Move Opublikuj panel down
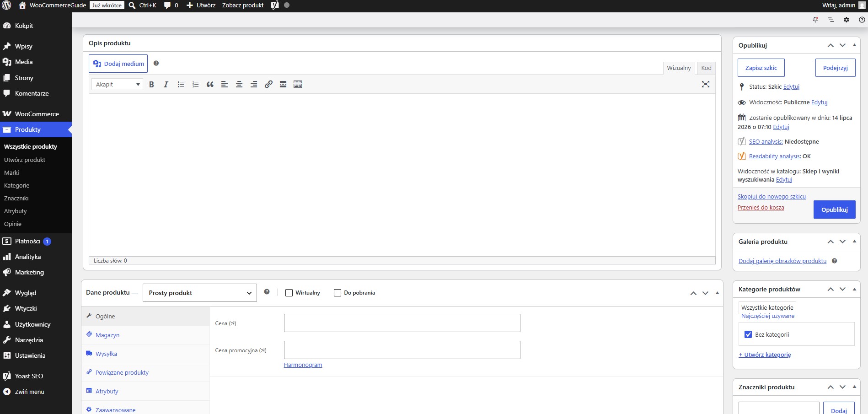Screen dimensions: 868x414 (x=842, y=45)
